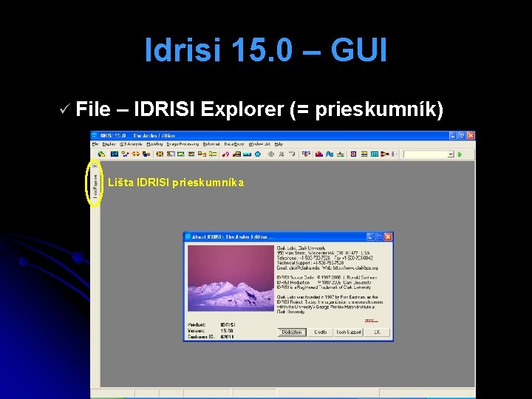Click the single yellow box toolbar icon
The height and width of the screenshot is (399, 532).
(x=191, y=154)
